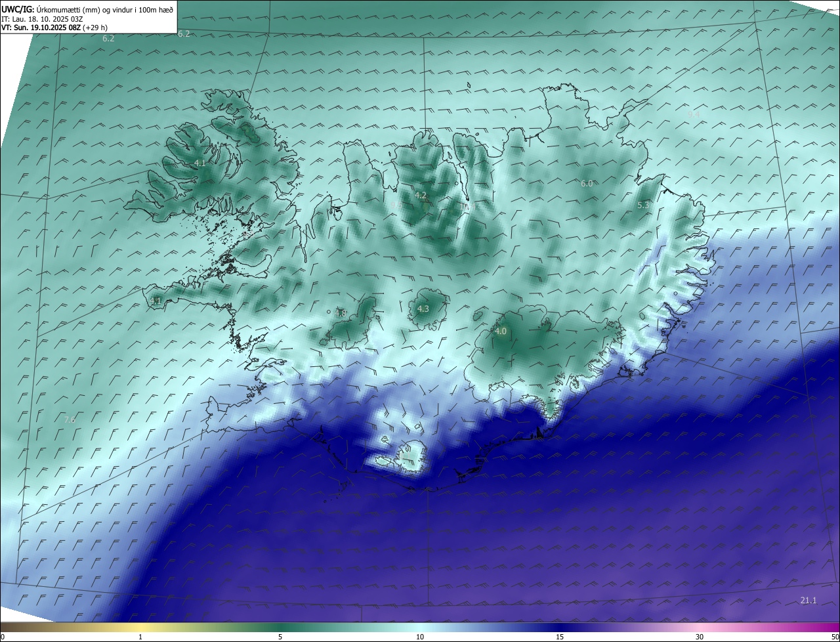Click the 4.1 value on Snæfellsnes peninsula
840x642 pixels.
coord(156,301)
